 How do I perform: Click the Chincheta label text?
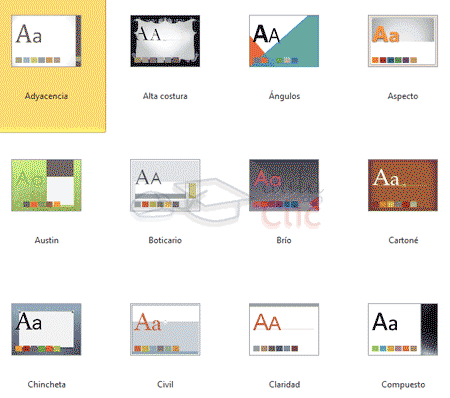point(47,384)
